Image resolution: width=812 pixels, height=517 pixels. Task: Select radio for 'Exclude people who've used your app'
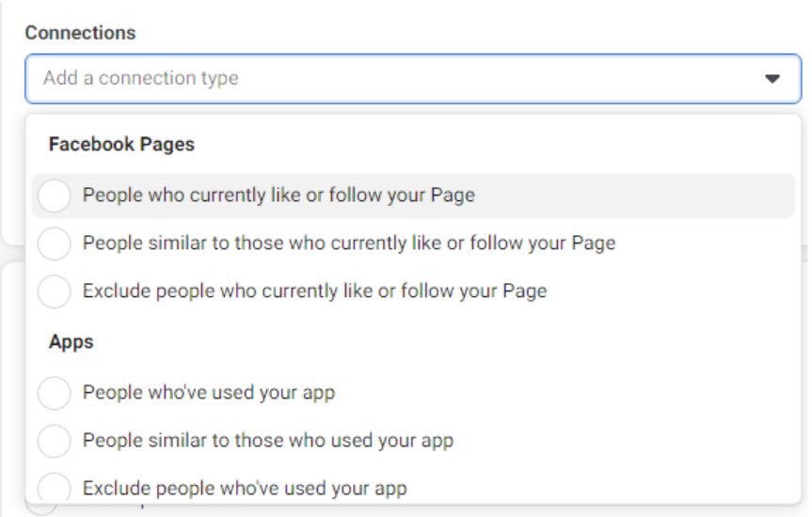pos(55,488)
